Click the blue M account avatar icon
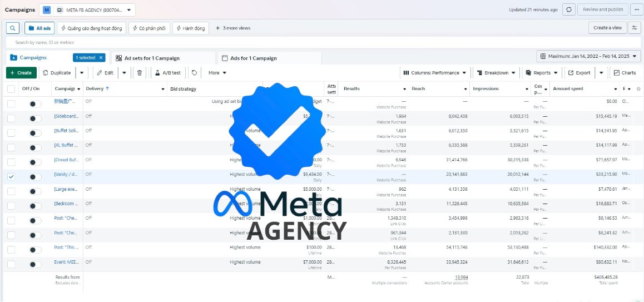 point(47,9)
